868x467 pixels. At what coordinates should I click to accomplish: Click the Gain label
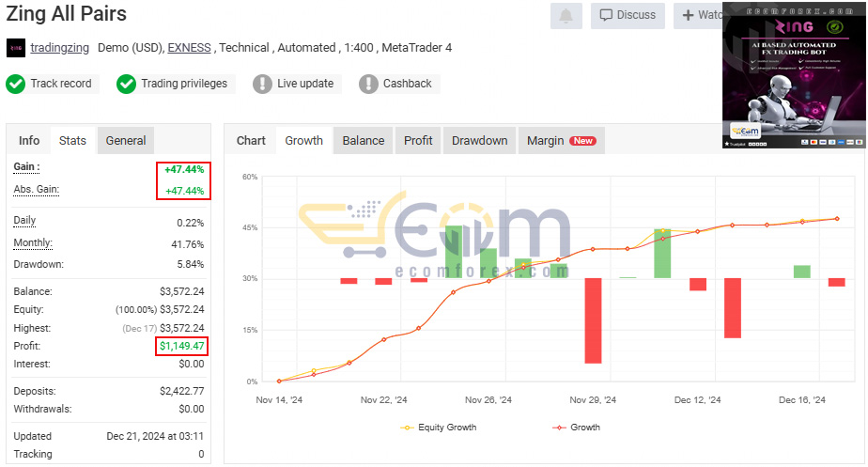[x=26, y=166]
